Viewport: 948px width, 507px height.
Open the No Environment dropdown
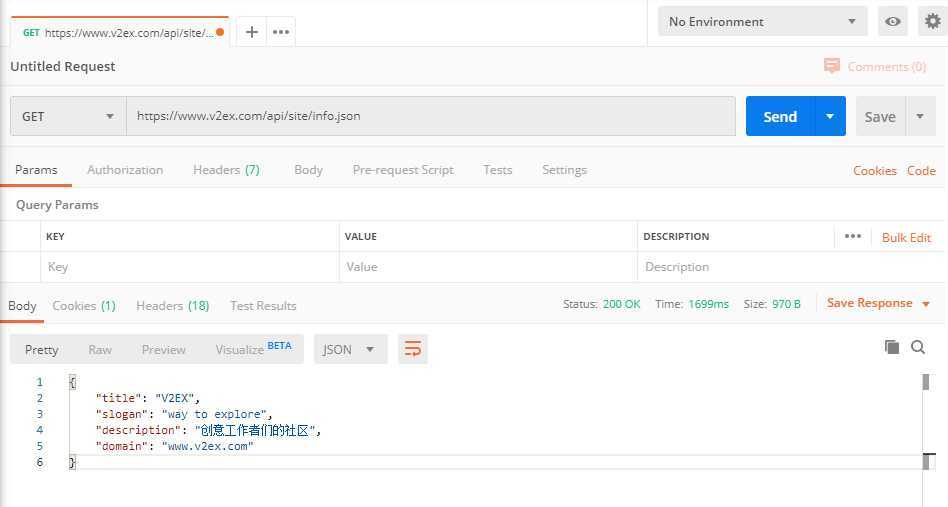762,22
